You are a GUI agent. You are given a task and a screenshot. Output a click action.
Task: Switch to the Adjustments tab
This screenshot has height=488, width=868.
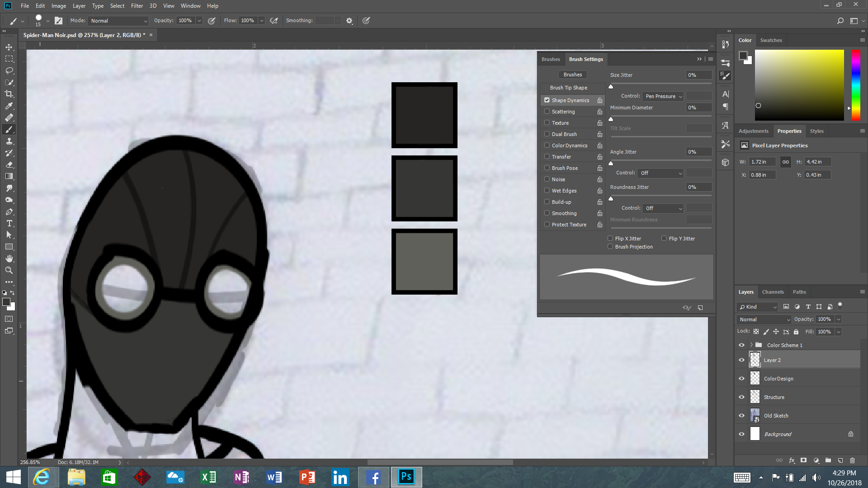[x=753, y=131]
